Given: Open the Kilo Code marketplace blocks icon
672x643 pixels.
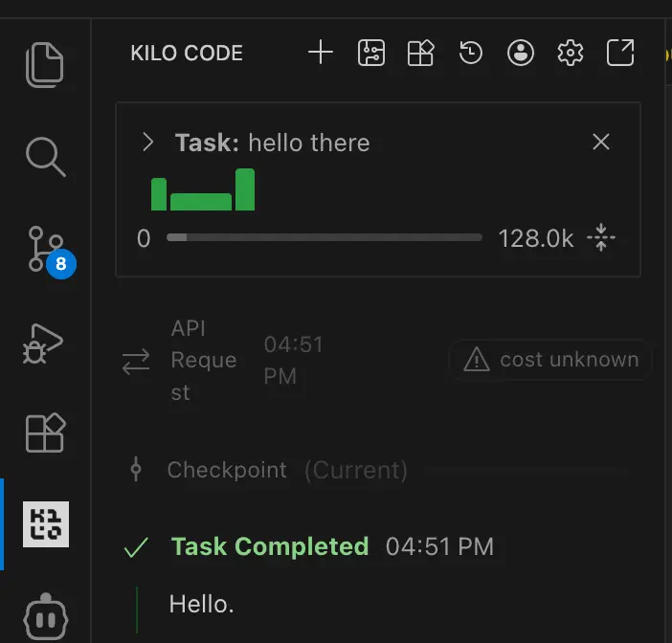Looking at the screenshot, I should tap(420, 53).
